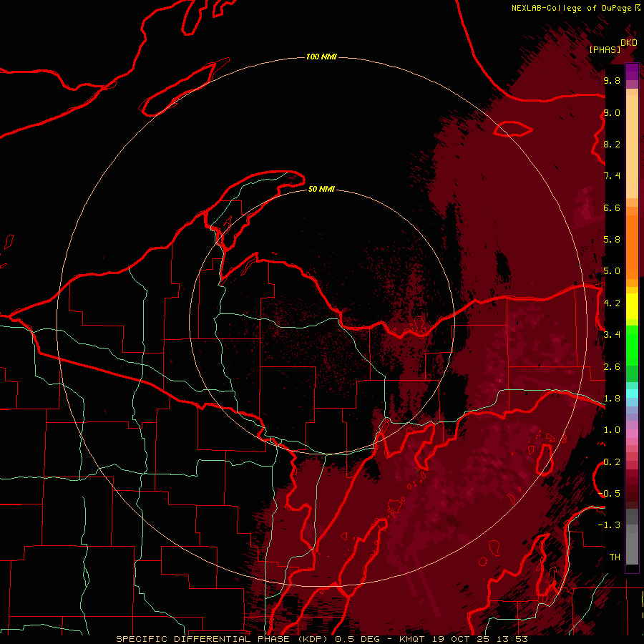Screen dimensions: 644x644
Task: Click the 2.6 color scale value
Action: click(612, 367)
